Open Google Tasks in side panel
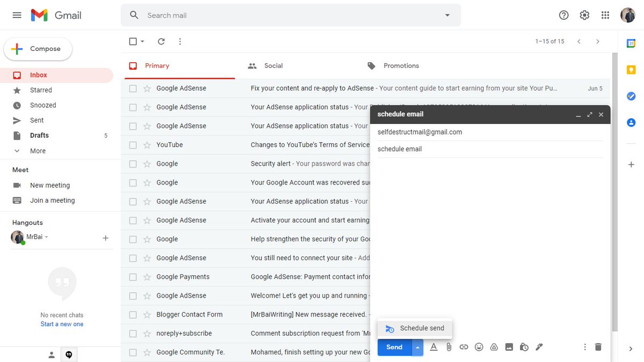The height and width of the screenshot is (362, 644). pos(631,96)
